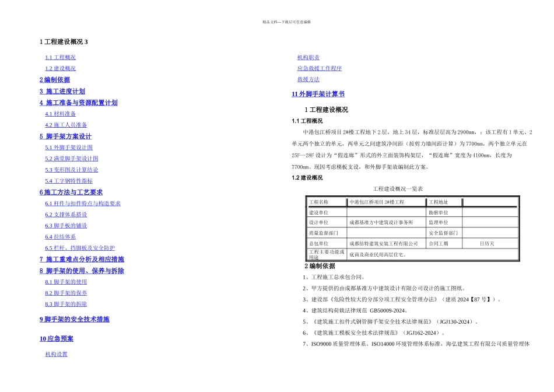
Task: Open the 机构设置 contents link
Action: pos(56,354)
